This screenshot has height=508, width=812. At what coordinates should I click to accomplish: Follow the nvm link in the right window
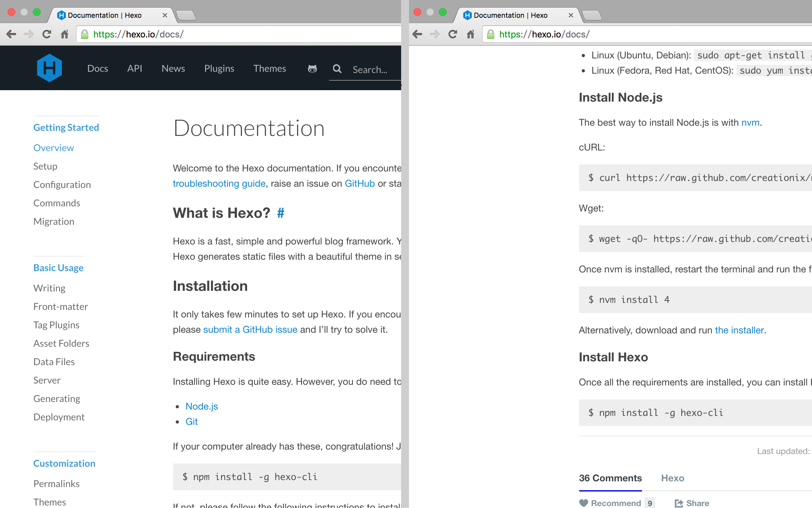750,123
